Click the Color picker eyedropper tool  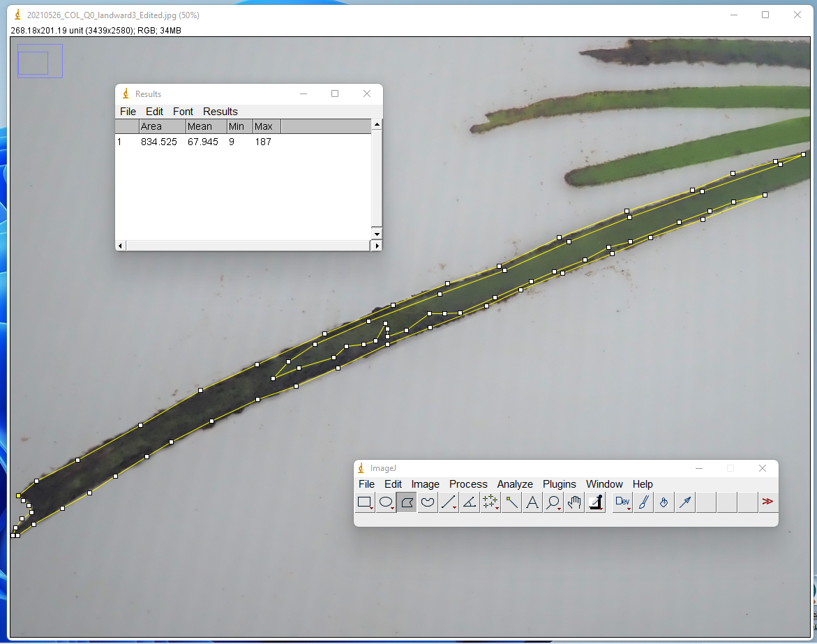(x=595, y=502)
